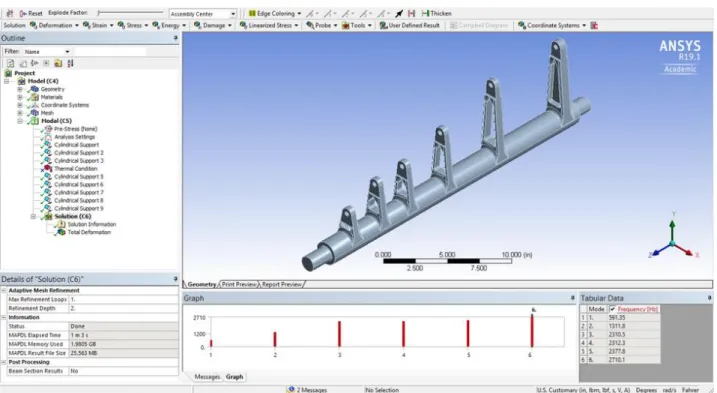Screen dimensions: 717x393
Task: Click Max Refinement Loops value field
Action: click(x=123, y=299)
